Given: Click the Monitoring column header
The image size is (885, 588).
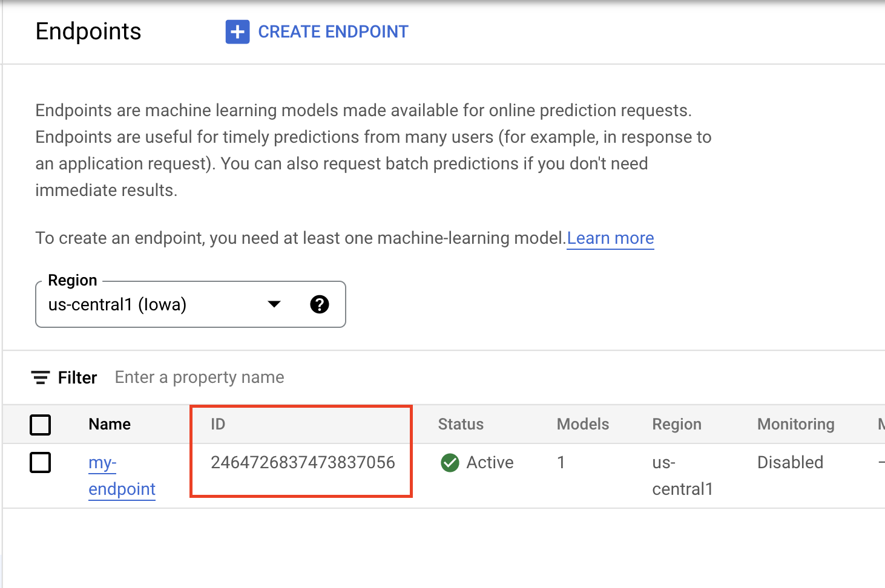Looking at the screenshot, I should point(795,424).
